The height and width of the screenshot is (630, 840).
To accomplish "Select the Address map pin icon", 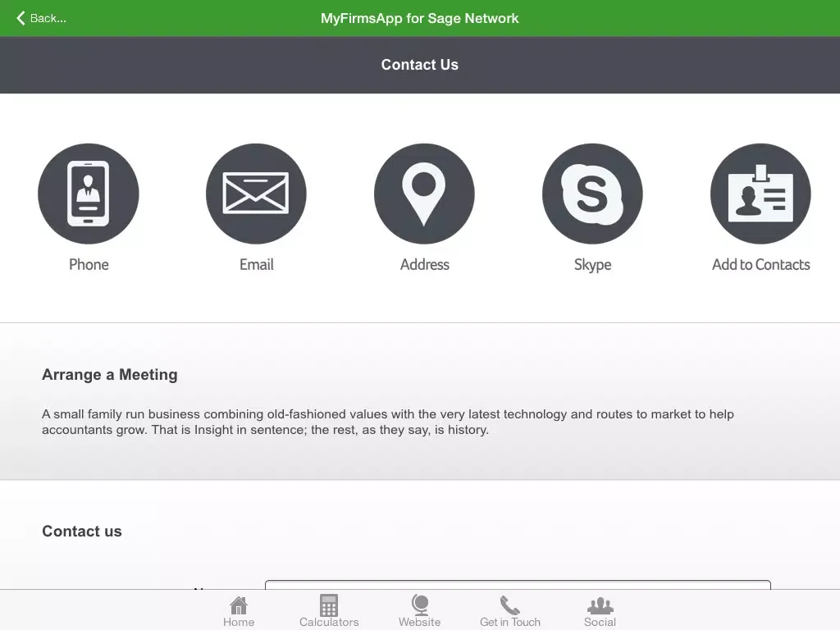I will pyautogui.click(x=424, y=194).
